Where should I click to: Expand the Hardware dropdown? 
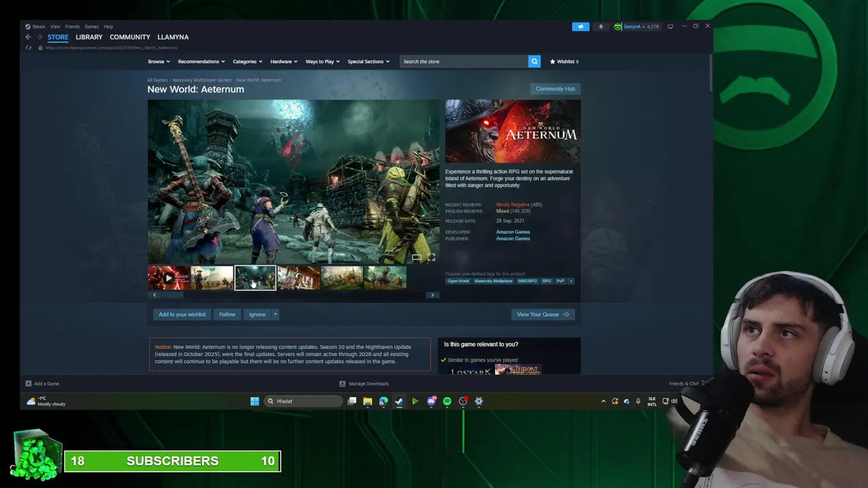(x=283, y=62)
